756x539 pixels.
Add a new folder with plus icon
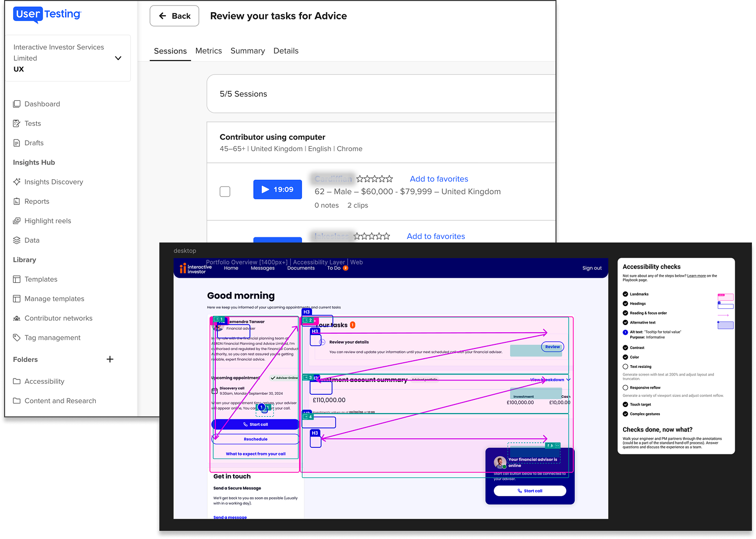point(110,359)
